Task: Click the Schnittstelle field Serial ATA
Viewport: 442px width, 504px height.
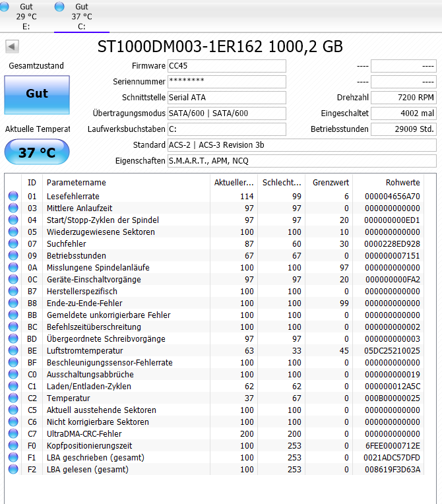Action: [x=227, y=98]
